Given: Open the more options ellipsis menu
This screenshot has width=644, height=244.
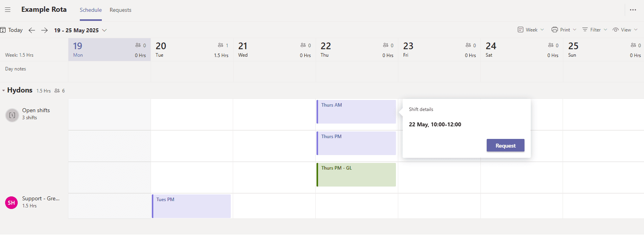Looking at the screenshot, I should pos(633,10).
